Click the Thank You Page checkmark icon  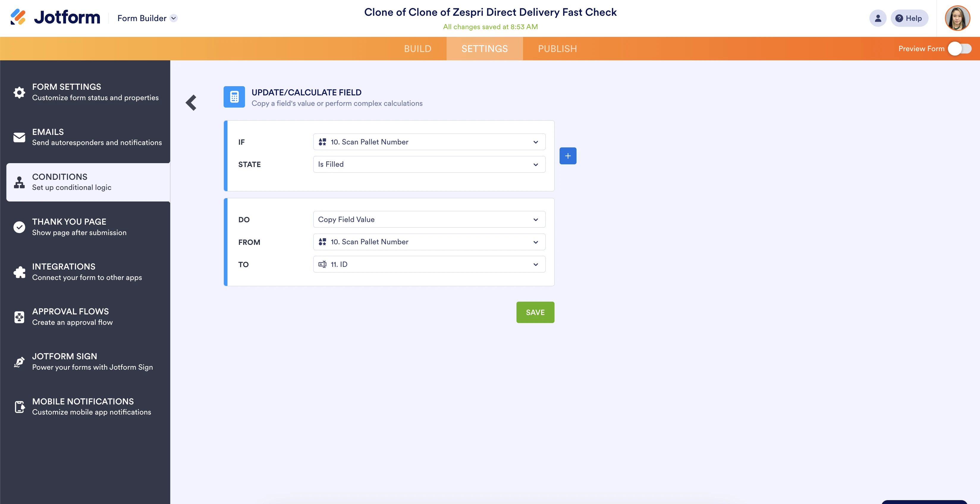click(x=19, y=227)
